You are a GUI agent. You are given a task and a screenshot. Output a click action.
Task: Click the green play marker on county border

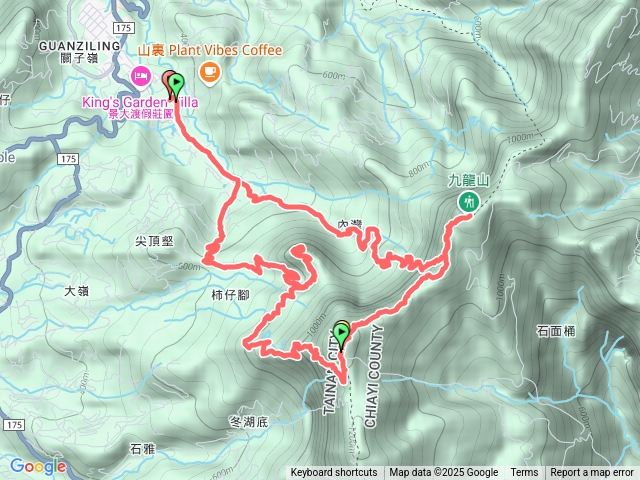point(341,336)
